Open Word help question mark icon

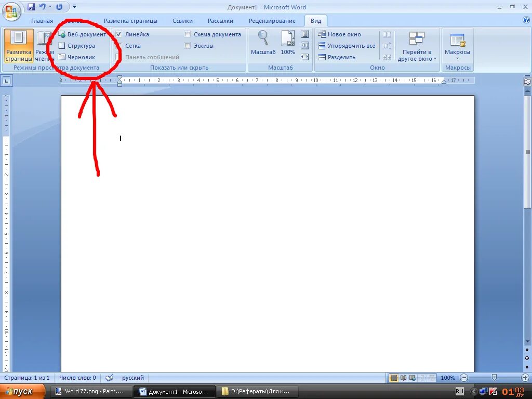pyautogui.click(x=526, y=20)
